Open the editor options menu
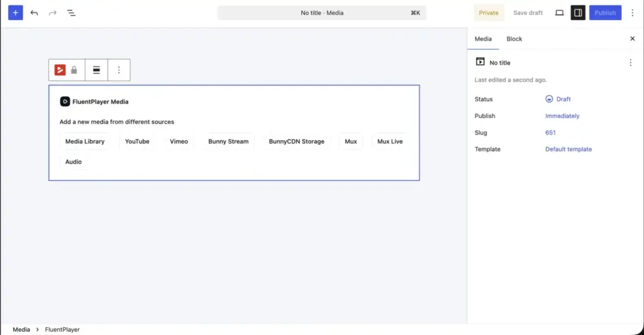The image size is (644, 335). tap(633, 13)
